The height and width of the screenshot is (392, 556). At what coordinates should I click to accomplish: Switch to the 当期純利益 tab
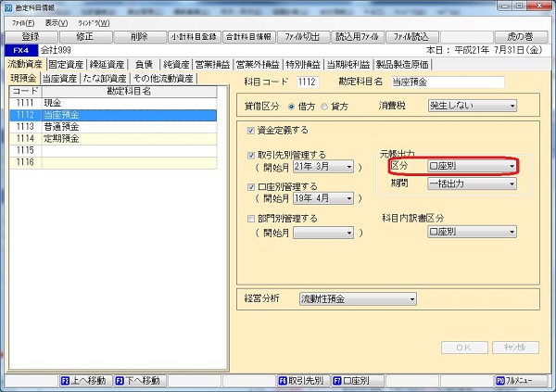click(348, 65)
